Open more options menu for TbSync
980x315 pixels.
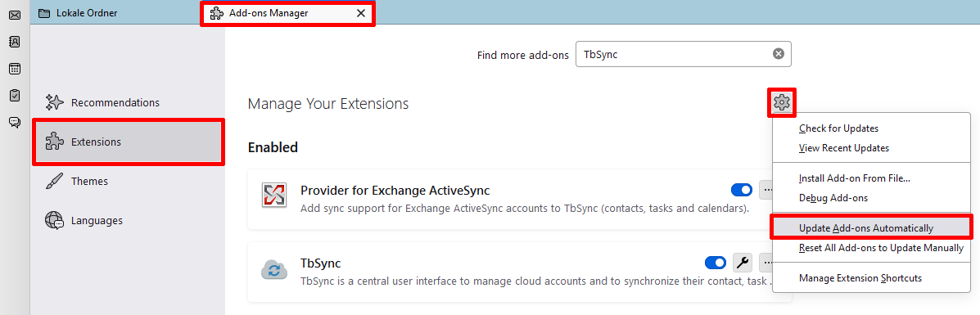tap(767, 263)
